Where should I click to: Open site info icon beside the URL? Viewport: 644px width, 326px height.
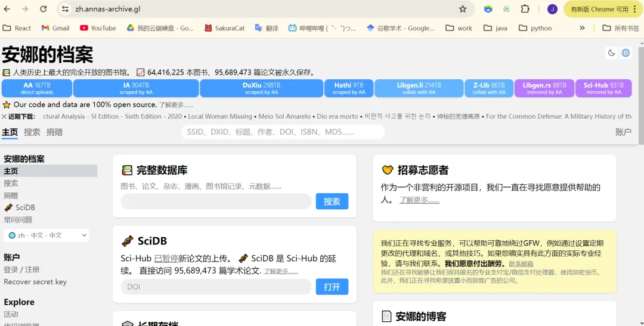click(65, 9)
